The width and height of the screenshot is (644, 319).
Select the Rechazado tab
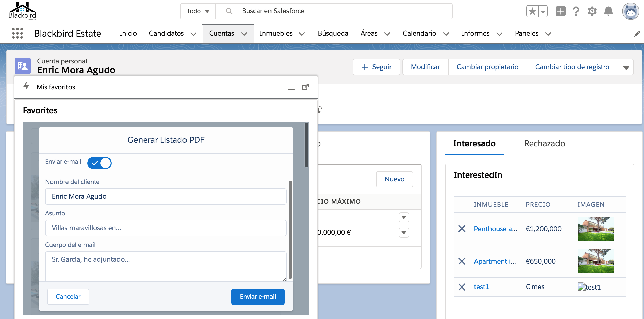(545, 143)
